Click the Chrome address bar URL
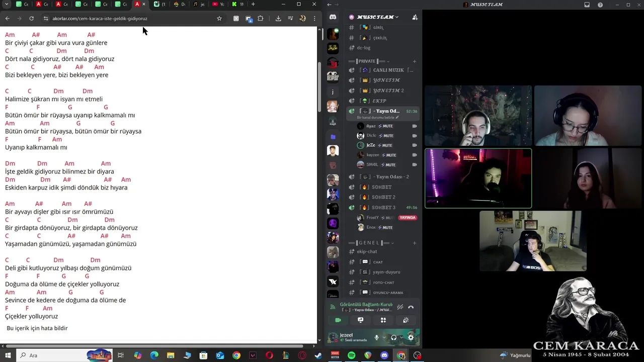The height and width of the screenshot is (362, 644). pyautogui.click(x=100, y=19)
